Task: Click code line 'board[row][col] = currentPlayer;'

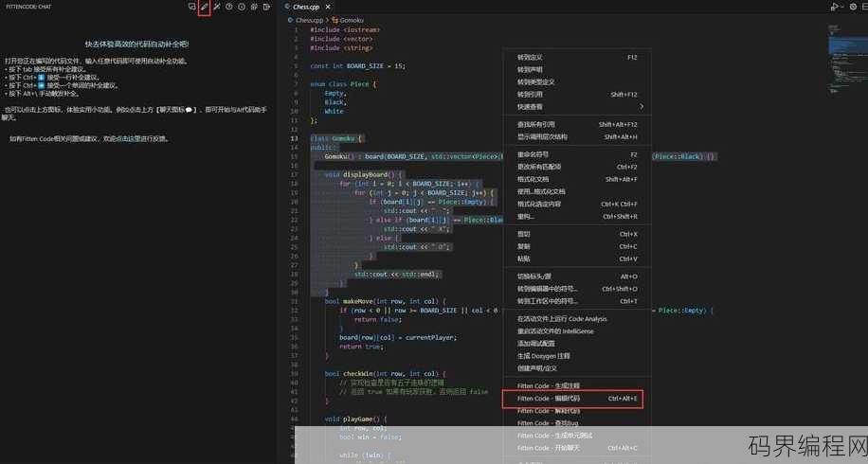Action: tap(398, 337)
